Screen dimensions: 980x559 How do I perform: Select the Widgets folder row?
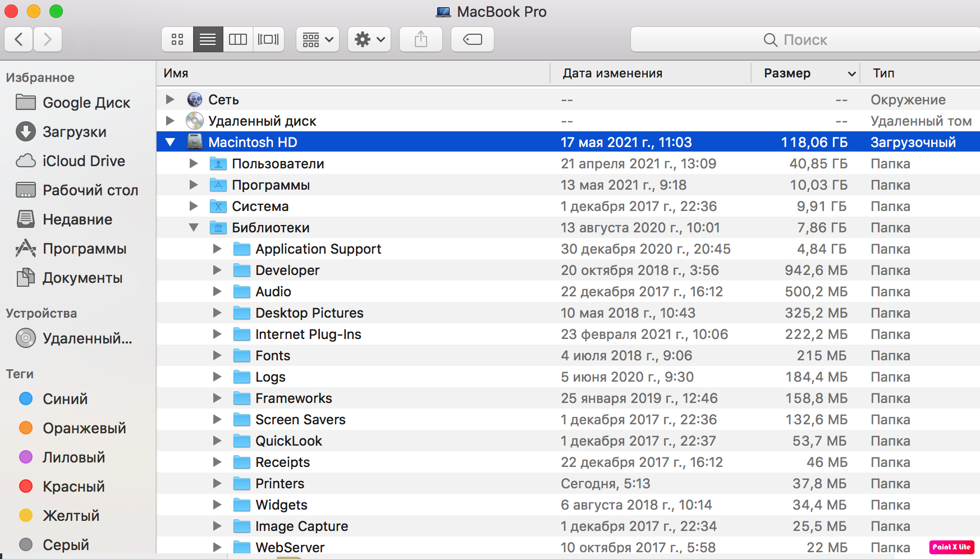click(568, 505)
